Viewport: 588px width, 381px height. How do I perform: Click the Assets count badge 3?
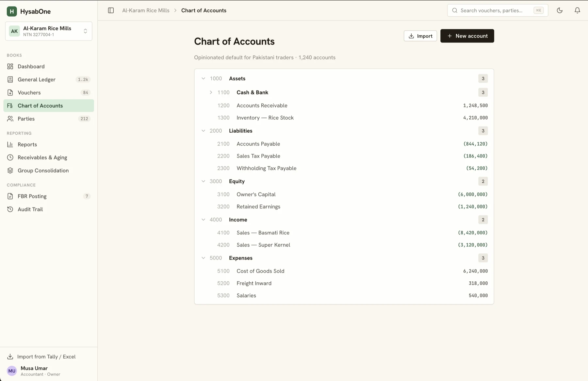483,78
